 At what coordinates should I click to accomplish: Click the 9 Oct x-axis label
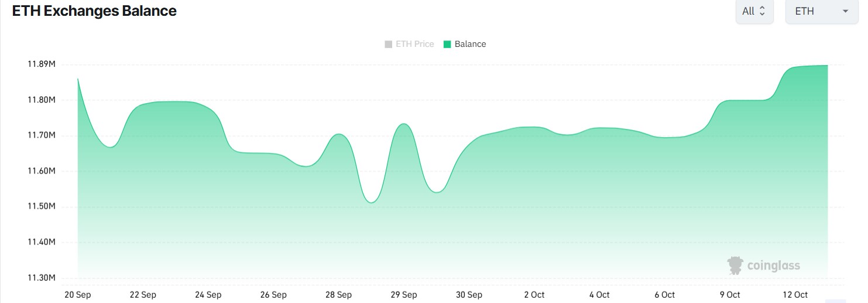tap(730, 295)
